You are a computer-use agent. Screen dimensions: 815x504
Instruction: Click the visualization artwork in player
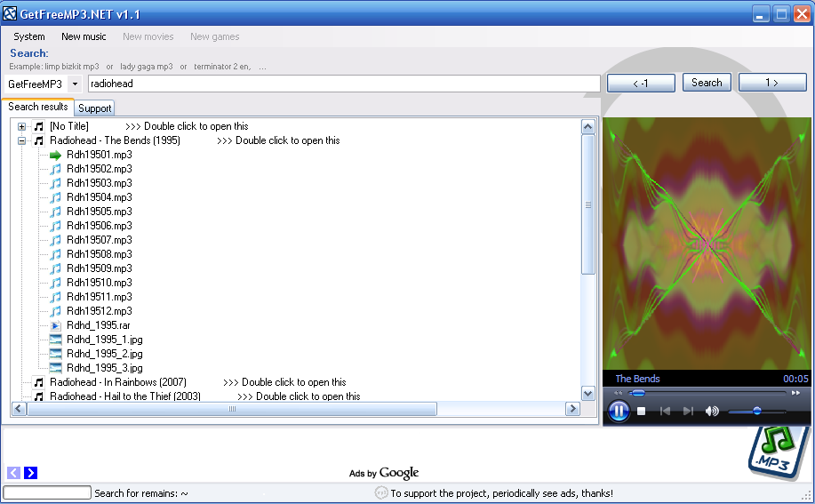pyautogui.click(x=707, y=244)
